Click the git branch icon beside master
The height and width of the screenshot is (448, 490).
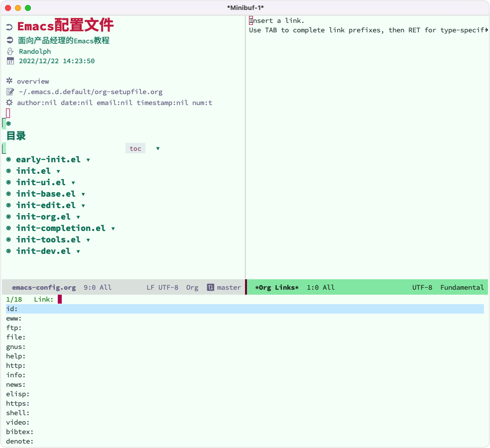point(211,287)
